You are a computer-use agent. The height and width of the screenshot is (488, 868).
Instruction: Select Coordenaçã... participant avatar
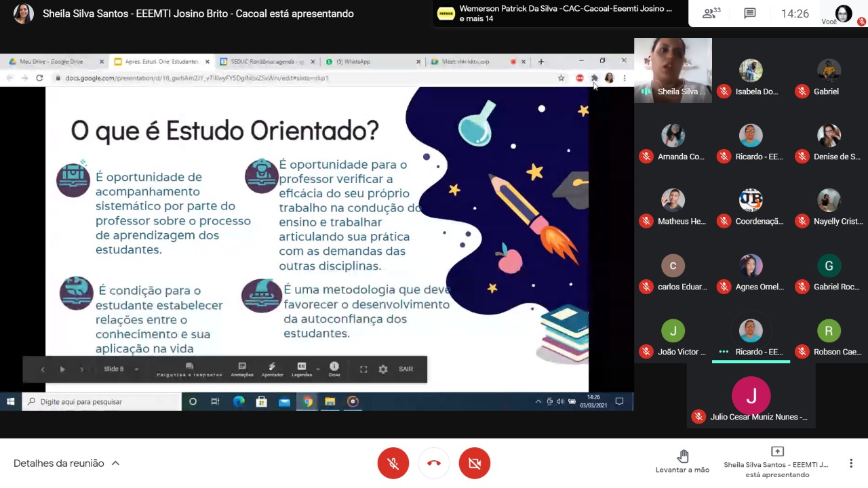(751, 201)
